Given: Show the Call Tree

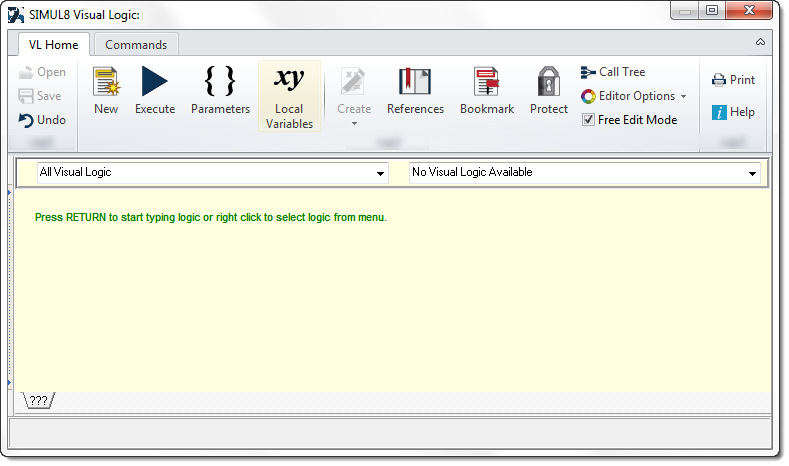Looking at the screenshot, I should pyautogui.click(x=613, y=72).
